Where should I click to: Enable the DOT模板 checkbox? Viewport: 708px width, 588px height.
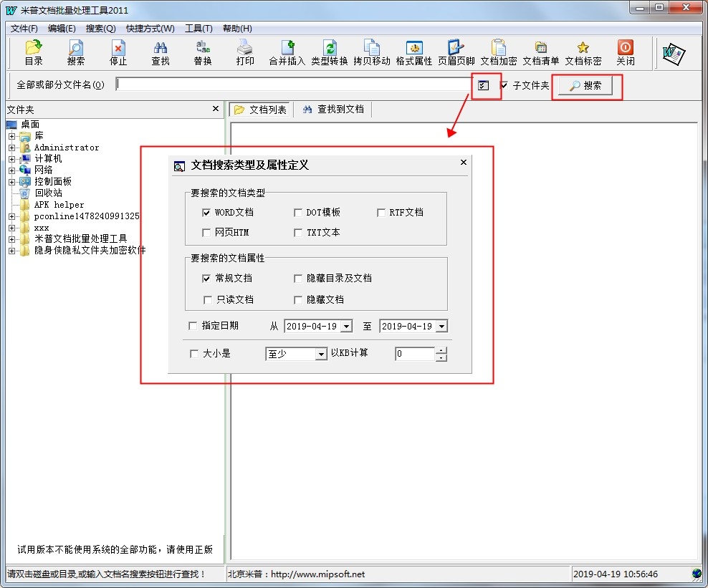click(x=298, y=213)
